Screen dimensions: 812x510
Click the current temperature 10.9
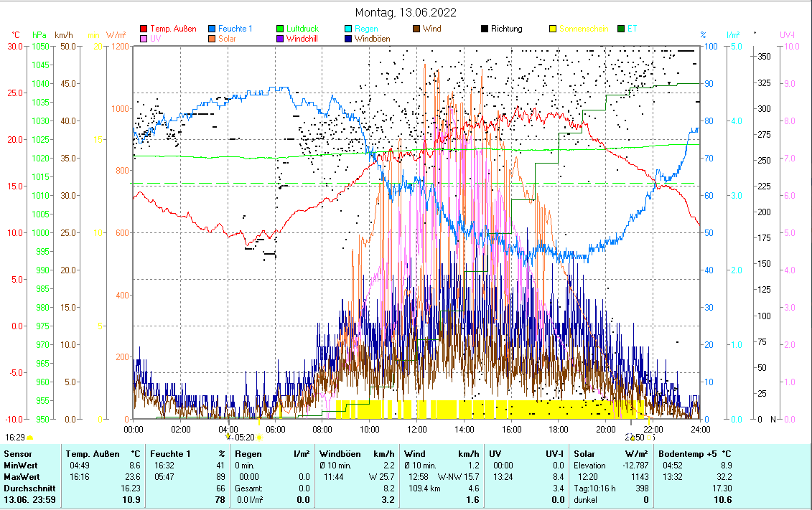point(131,500)
